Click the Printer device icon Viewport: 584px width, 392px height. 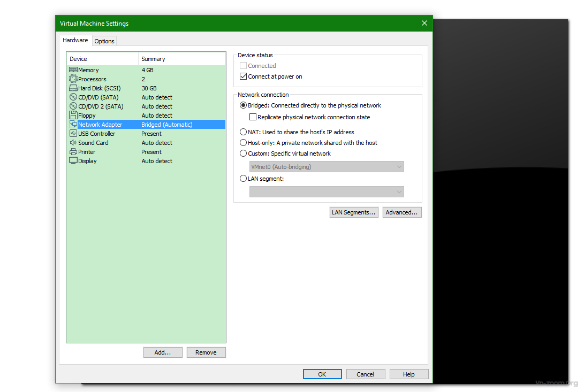[x=73, y=152]
